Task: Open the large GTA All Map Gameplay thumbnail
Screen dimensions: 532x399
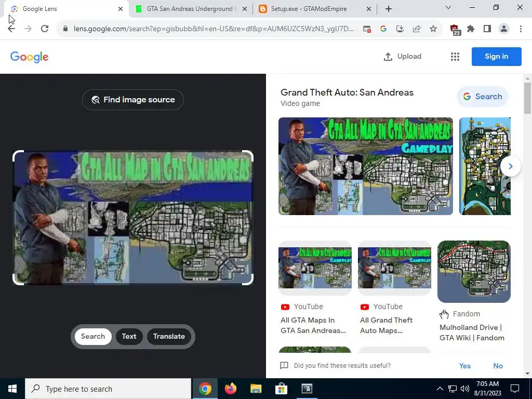Action: click(x=365, y=166)
